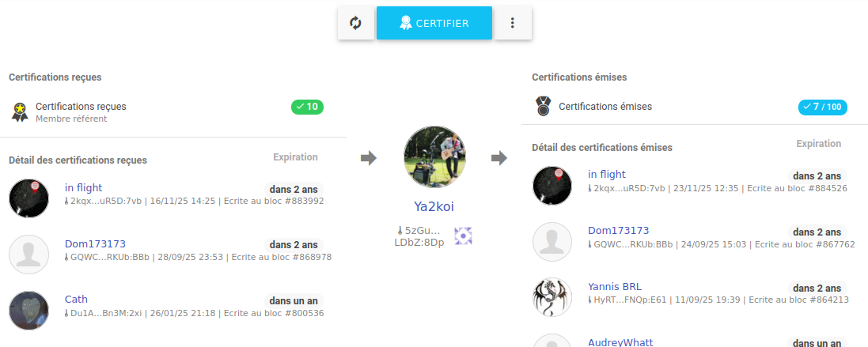Click the refresh arrows icon button
Viewport: 868px width, 347px height.
355,24
